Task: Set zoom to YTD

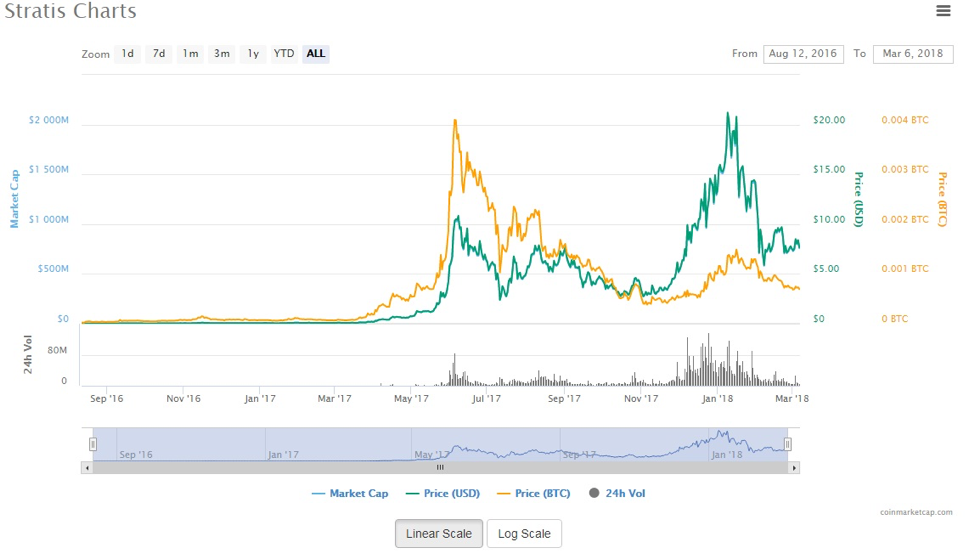Action: tap(284, 54)
